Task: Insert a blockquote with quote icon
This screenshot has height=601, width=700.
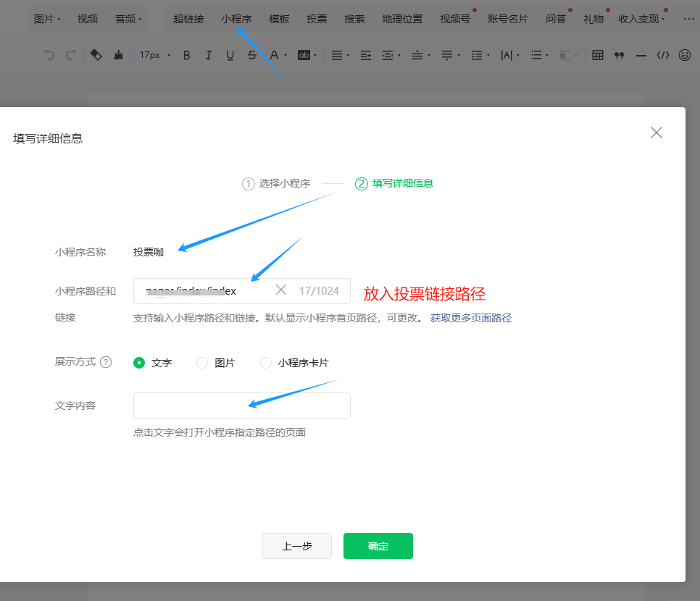Action: (619, 55)
